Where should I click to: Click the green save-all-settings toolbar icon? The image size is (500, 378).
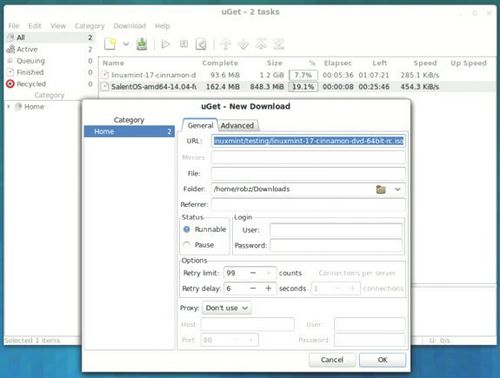tap(142, 44)
